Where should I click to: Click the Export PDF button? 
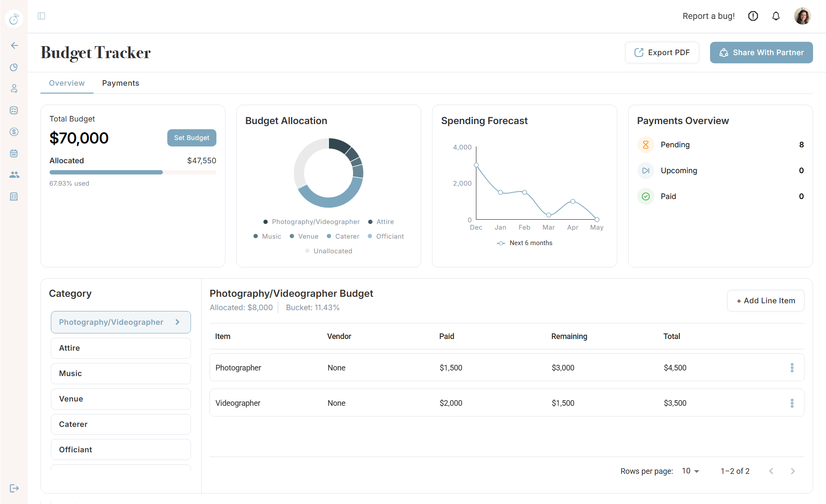[662, 52]
